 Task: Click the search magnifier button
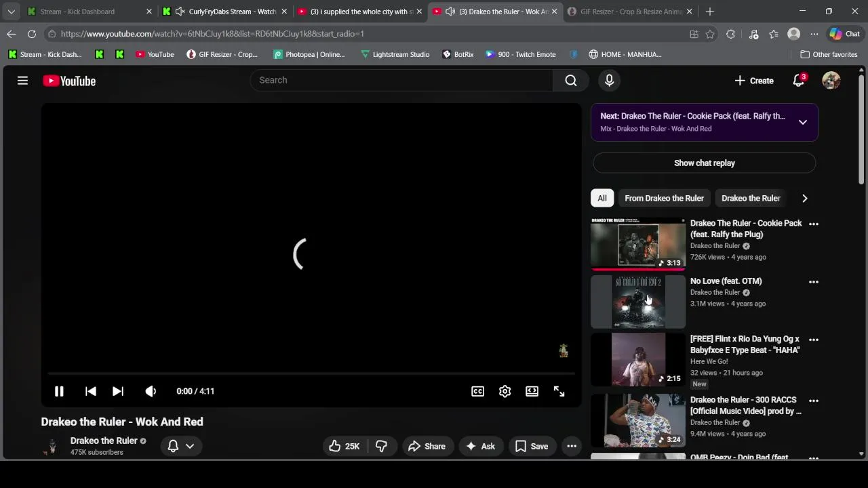pos(571,80)
